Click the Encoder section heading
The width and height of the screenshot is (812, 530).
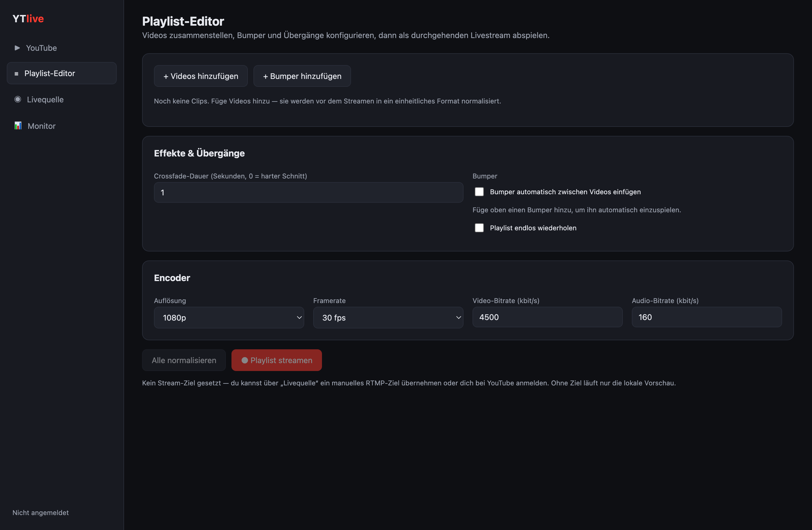point(172,278)
